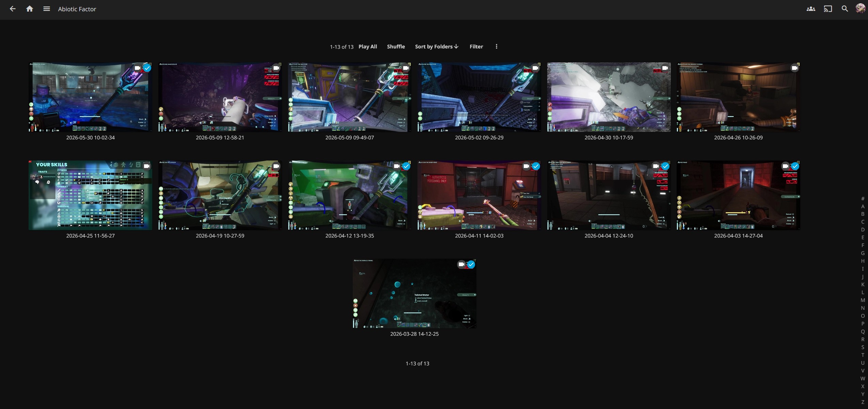The width and height of the screenshot is (868, 409).
Task: Open the hamburger navigation menu
Action: tap(47, 9)
